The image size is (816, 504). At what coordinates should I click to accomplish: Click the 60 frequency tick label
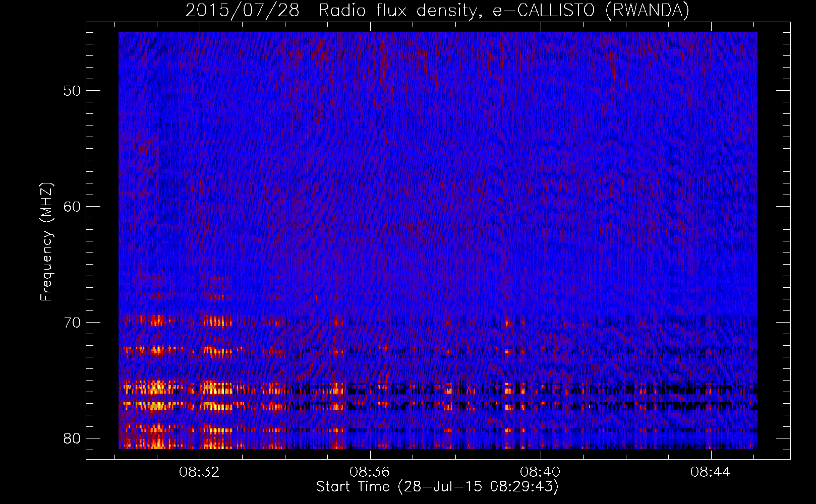(x=72, y=207)
